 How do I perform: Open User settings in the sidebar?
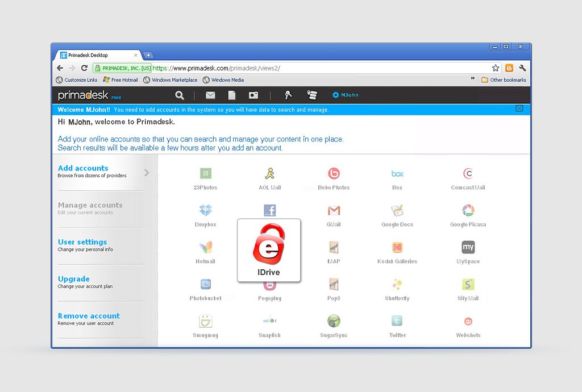82,242
